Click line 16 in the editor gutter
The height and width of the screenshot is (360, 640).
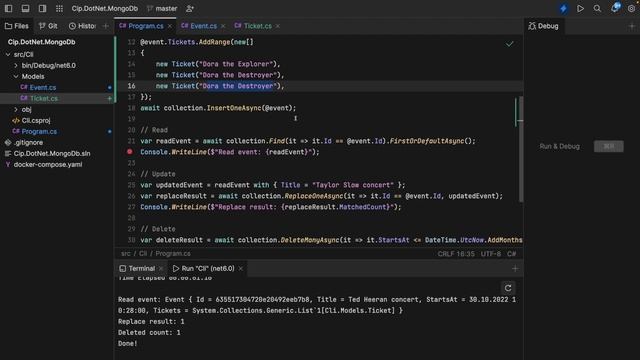click(131, 86)
